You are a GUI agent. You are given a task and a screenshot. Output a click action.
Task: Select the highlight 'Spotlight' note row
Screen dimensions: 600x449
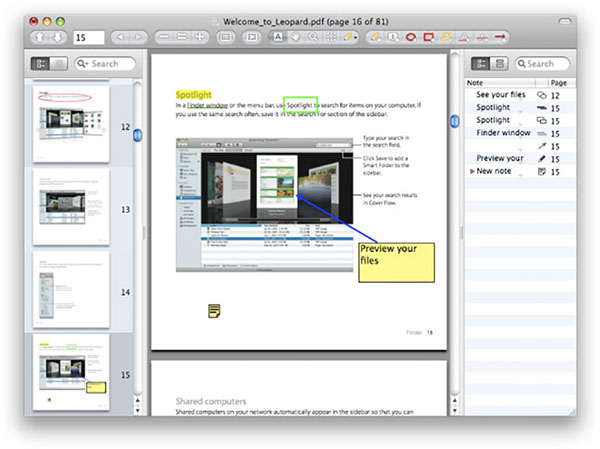click(x=520, y=108)
